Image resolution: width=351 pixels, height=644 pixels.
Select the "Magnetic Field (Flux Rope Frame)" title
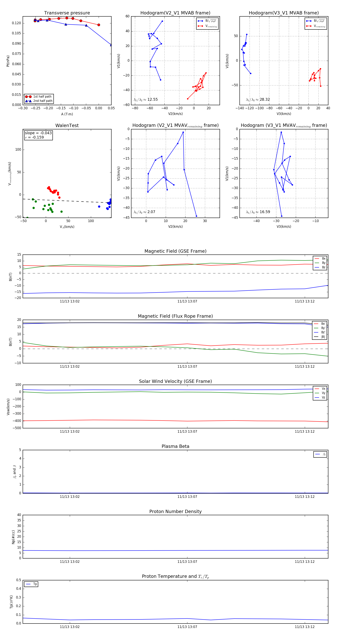click(x=175, y=316)
